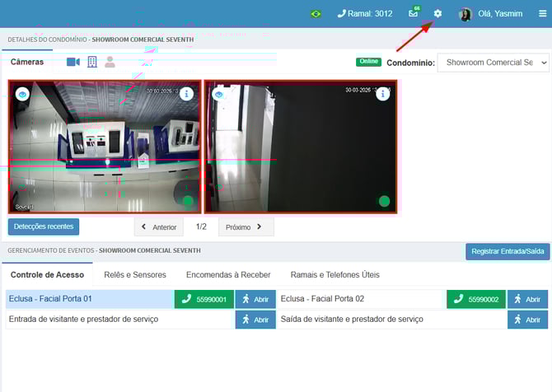Call extension 55990001 for Porta 01

tap(204, 299)
